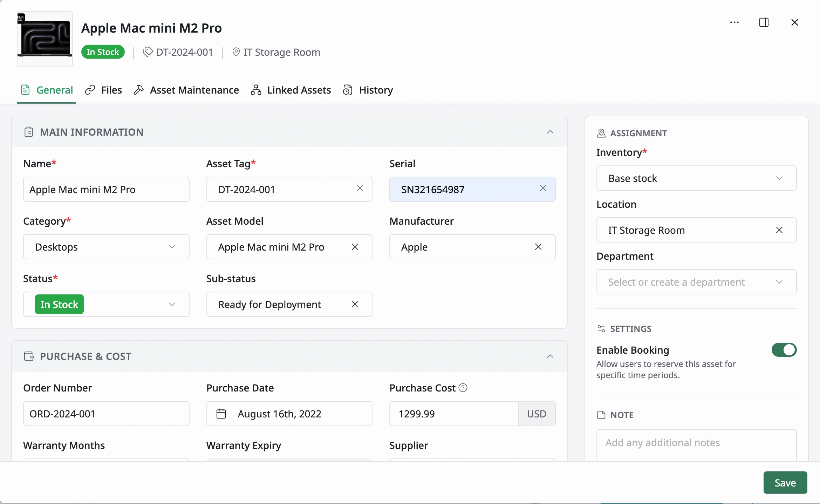The width and height of the screenshot is (820, 504).
Task: Click into the Order Number field
Action: click(x=106, y=414)
